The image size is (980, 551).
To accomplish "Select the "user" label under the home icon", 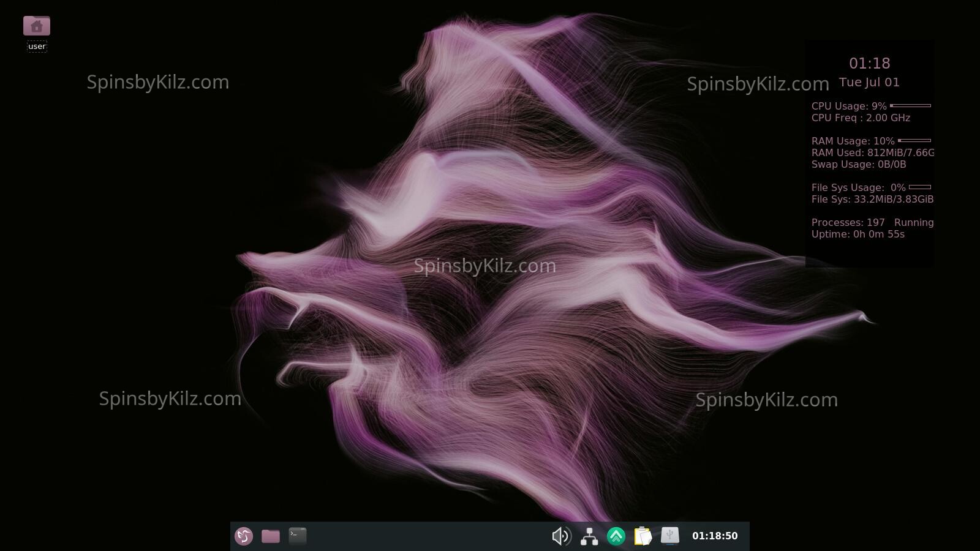I will pyautogui.click(x=37, y=47).
